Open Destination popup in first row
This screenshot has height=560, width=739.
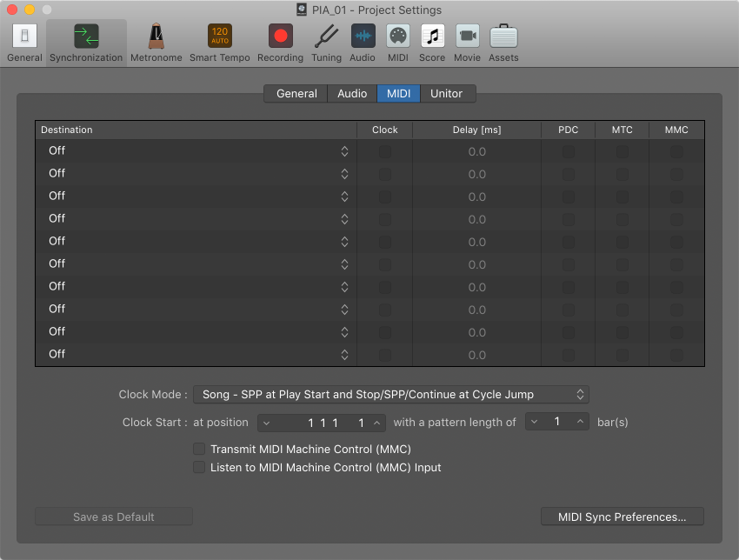[x=196, y=150]
